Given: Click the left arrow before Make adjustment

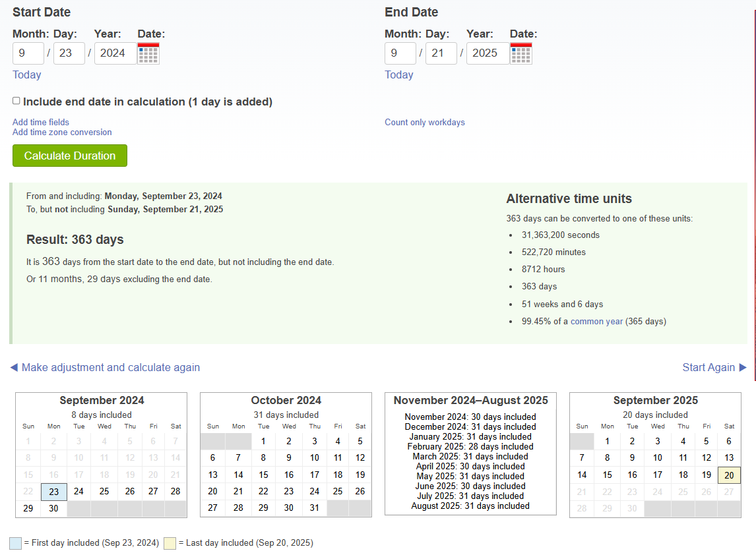Looking at the screenshot, I should pyautogui.click(x=14, y=368).
